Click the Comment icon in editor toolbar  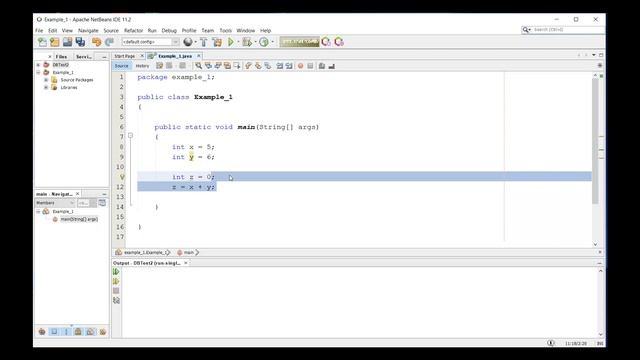click(322, 66)
